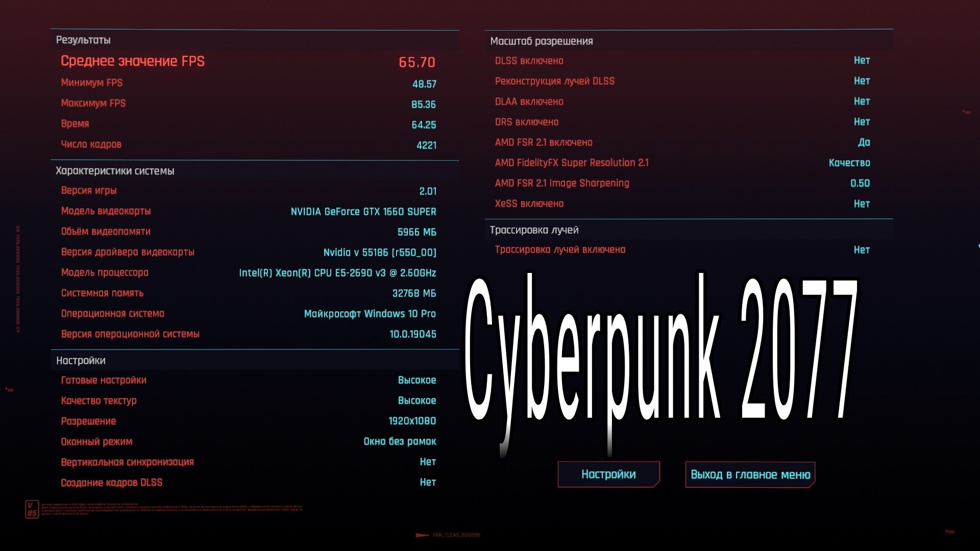Screen dimensions: 980x551
Task: Click the DRS включено value Нет
Action: point(862,121)
